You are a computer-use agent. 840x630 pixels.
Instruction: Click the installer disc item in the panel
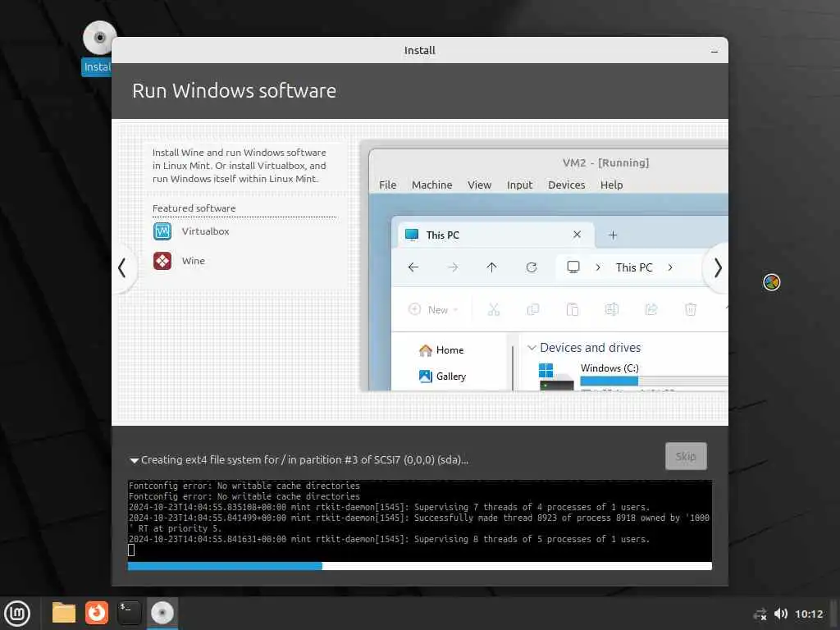162,613
